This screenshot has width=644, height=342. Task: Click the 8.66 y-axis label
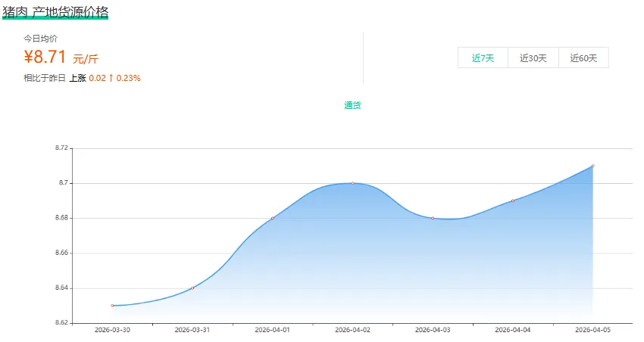coord(61,253)
